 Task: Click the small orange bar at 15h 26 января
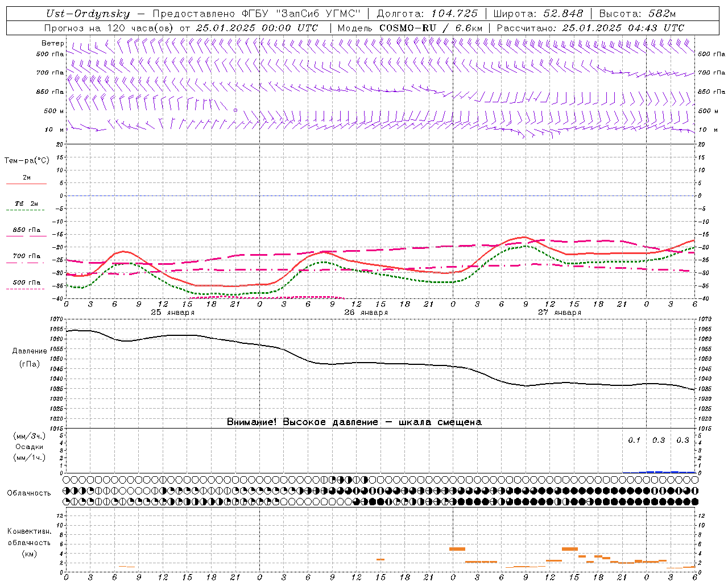click(380, 560)
